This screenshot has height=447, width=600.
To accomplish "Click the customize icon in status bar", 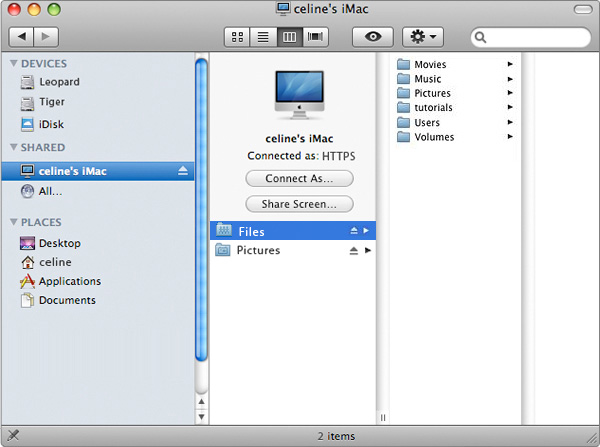I will click(x=13, y=436).
